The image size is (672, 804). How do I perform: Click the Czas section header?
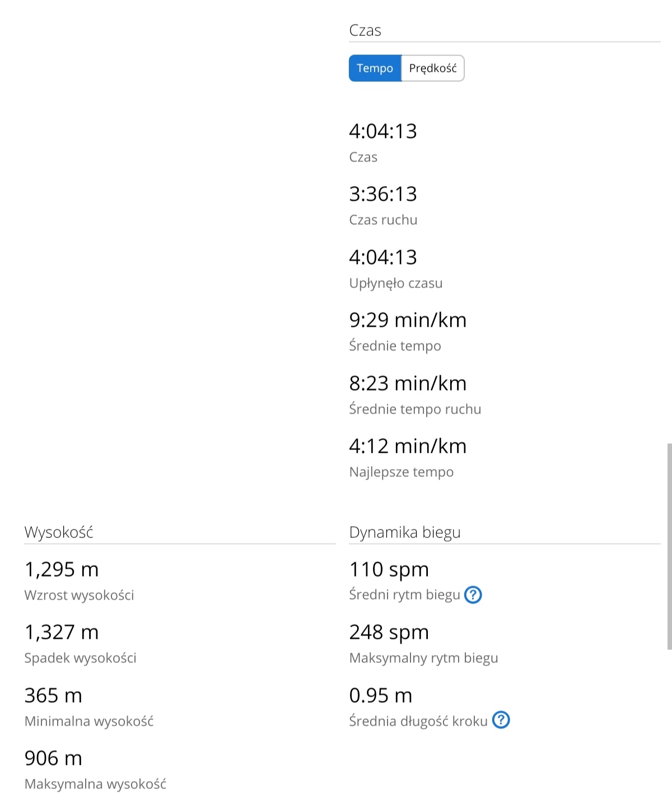click(365, 30)
